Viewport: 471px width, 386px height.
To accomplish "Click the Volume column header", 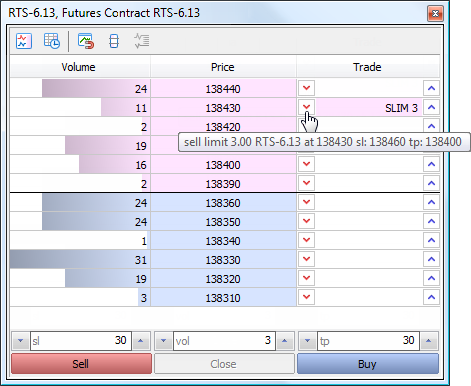I will tap(80, 67).
